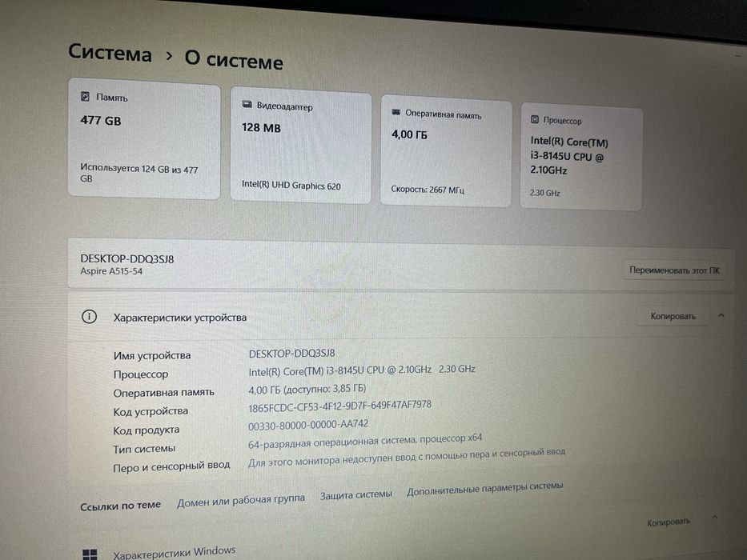Open Защита системы link
Image resolution: width=747 pixels, height=560 pixels.
[355, 494]
